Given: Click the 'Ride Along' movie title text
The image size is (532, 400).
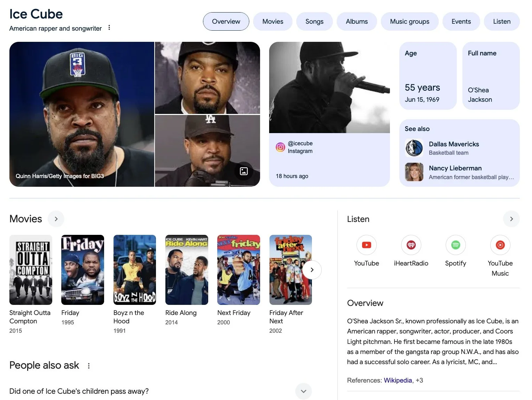Looking at the screenshot, I should point(181,313).
